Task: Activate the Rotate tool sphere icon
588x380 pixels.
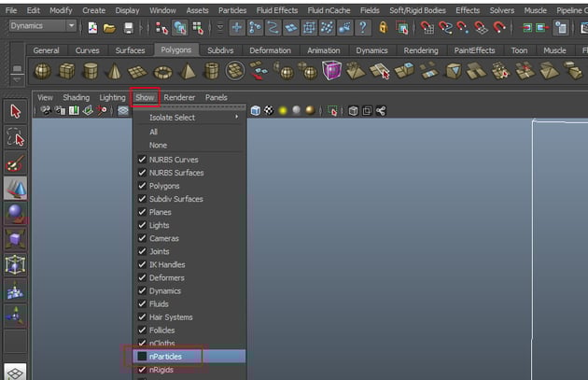Action: pos(15,214)
